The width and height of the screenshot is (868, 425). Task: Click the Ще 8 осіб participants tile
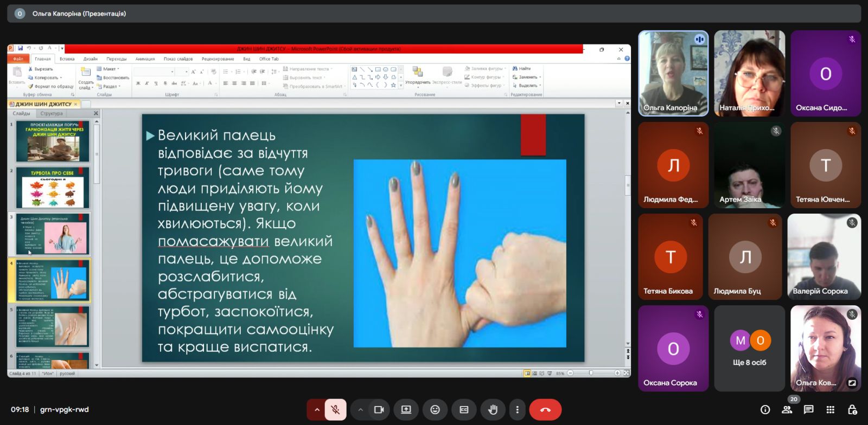click(749, 348)
